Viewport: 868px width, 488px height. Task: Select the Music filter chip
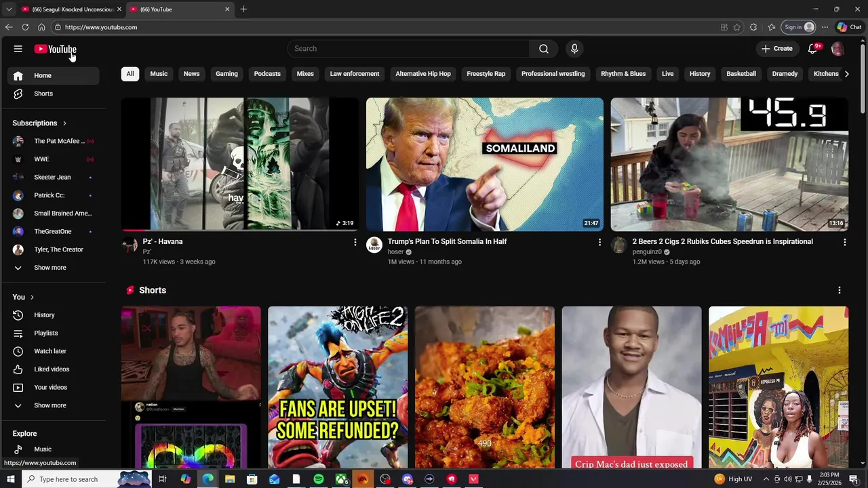159,74
